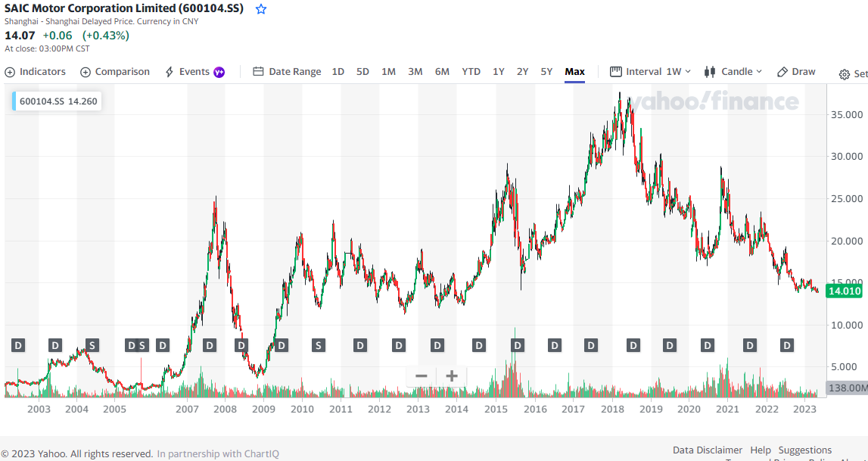Click the (+0.43%) percentage change

[x=106, y=36]
